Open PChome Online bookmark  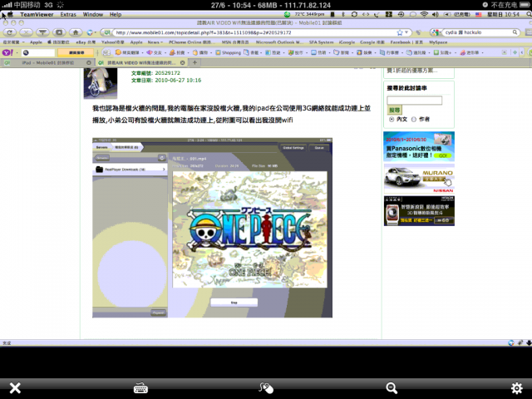192,42
